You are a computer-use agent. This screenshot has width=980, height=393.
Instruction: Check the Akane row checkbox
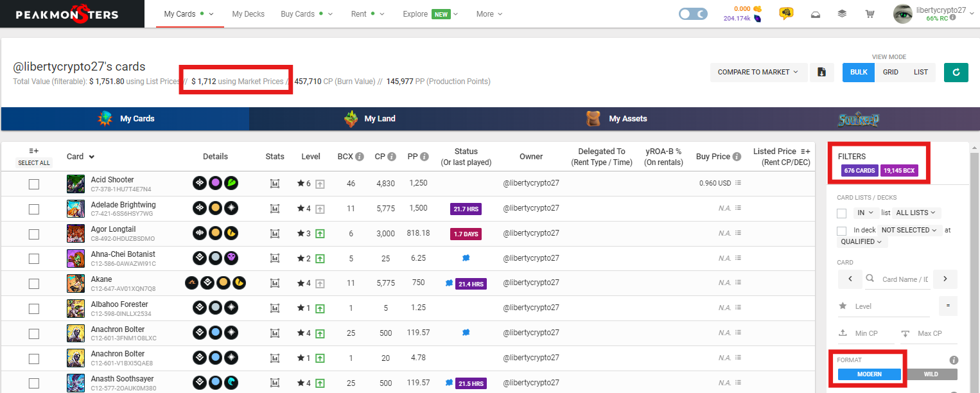(34, 284)
